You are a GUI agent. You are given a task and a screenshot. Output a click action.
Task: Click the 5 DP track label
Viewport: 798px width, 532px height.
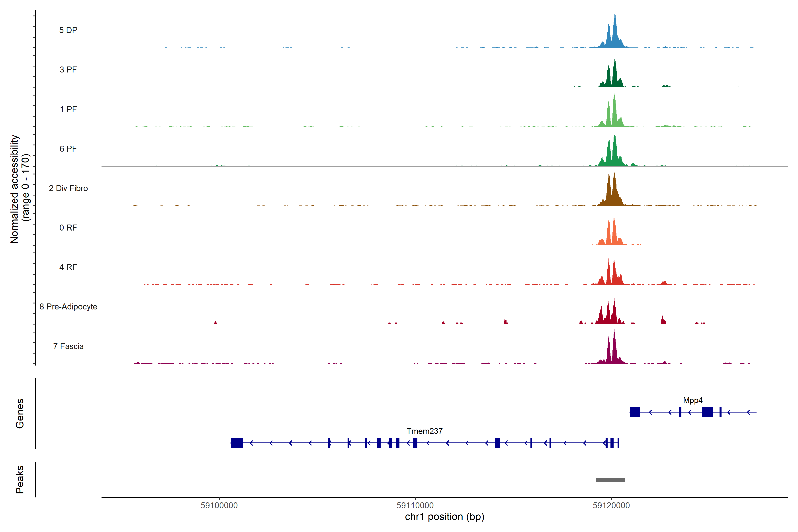point(68,30)
